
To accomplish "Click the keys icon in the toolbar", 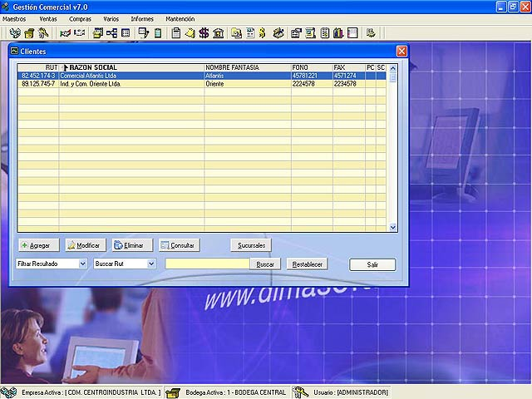I will coord(43,33).
